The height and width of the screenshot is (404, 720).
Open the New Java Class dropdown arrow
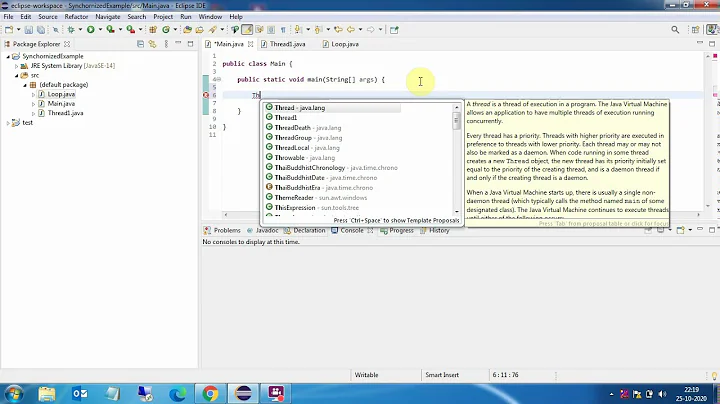pos(175,30)
